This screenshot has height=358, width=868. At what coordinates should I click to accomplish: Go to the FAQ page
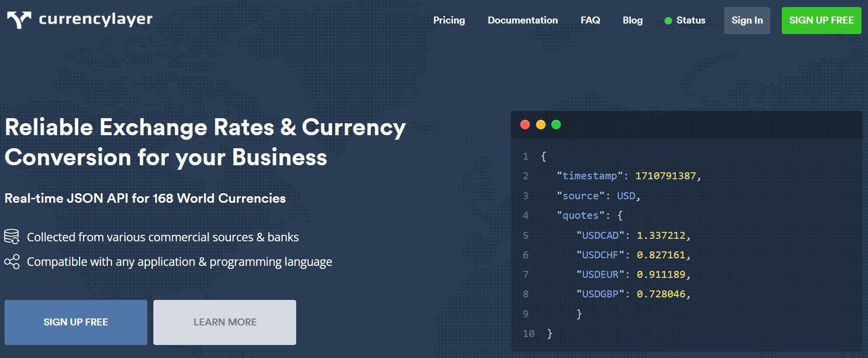590,20
